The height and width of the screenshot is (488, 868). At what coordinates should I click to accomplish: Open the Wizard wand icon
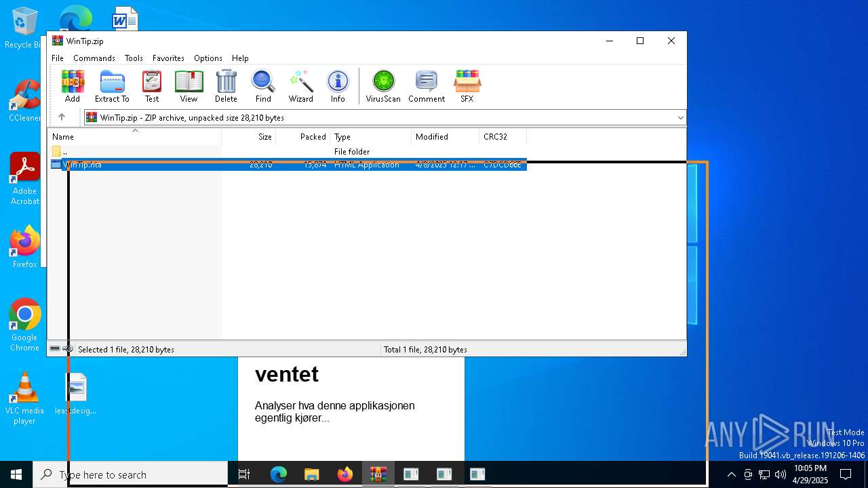[300, 86]
